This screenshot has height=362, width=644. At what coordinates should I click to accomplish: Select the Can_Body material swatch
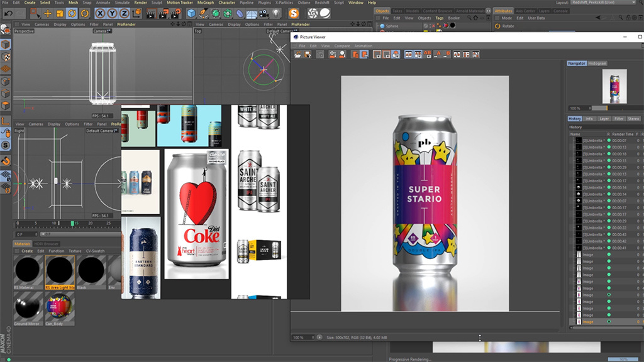(60, 308)
